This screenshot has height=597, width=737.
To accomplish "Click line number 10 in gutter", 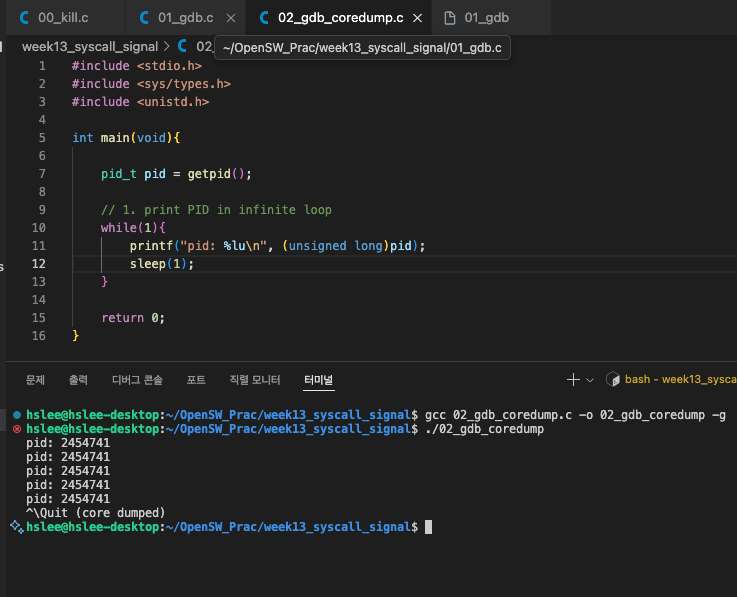I will (39, 228).
